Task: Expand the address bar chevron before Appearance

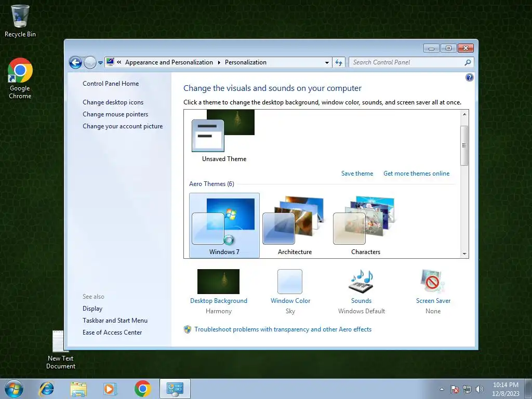Action: 119,62
